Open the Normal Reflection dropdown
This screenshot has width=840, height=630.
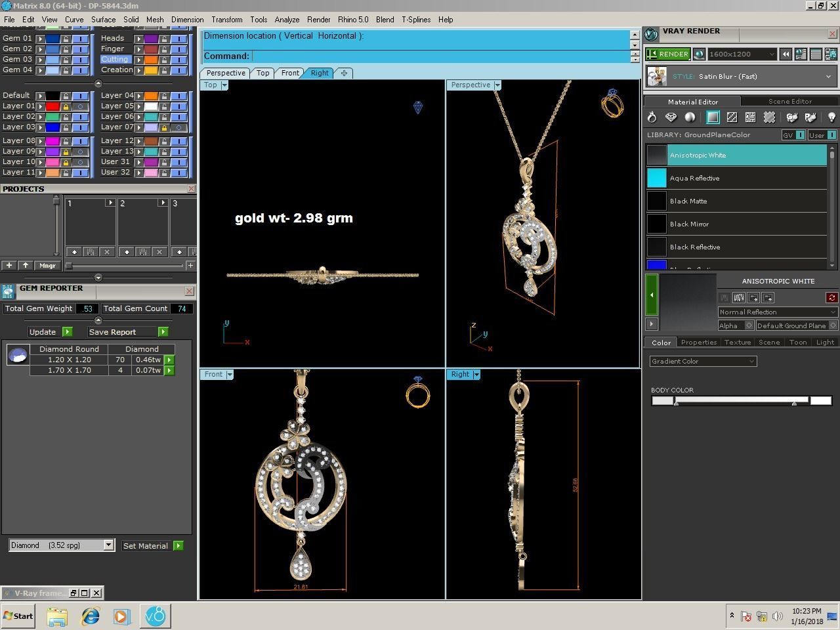pos(778,312)
